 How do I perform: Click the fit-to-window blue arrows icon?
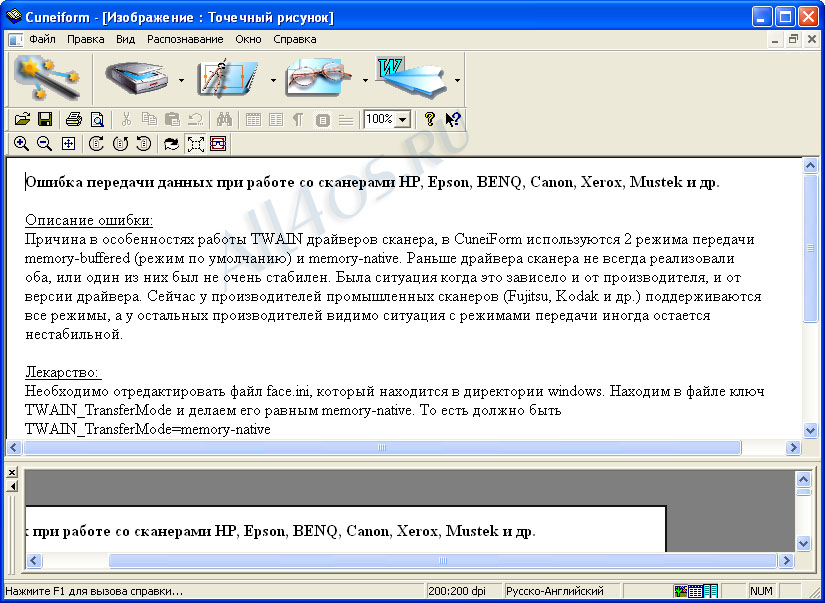point(68,144)
